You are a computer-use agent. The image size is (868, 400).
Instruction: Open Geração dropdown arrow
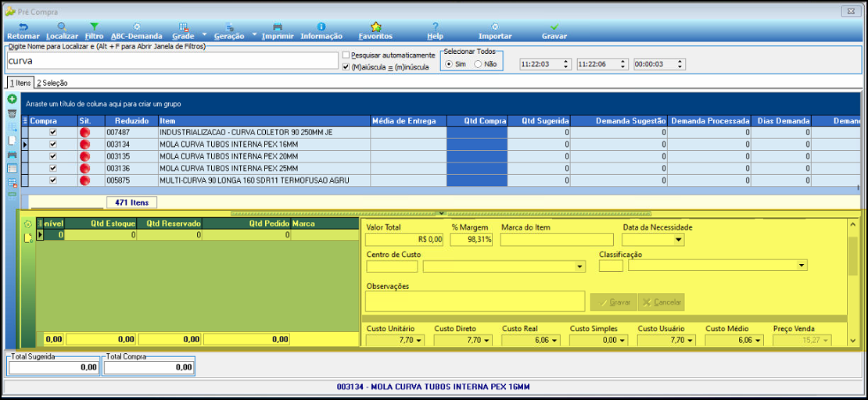pos(255,34)
